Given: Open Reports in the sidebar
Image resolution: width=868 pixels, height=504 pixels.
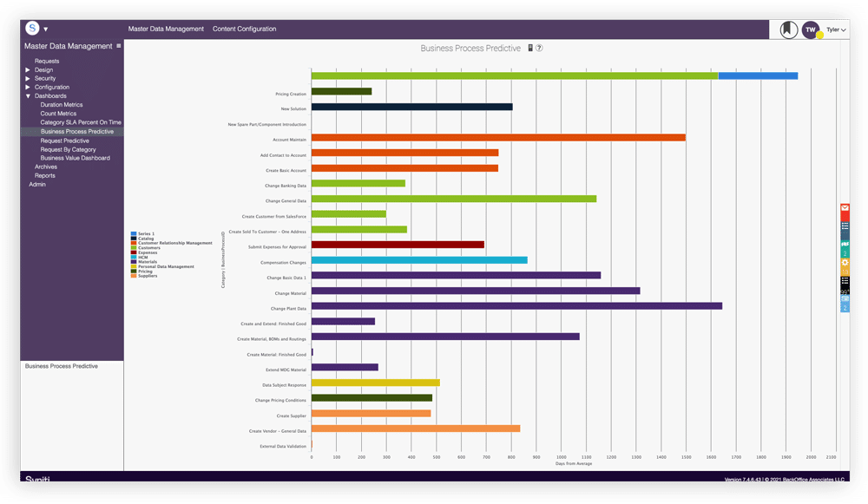Looking at the screenshot, I should [x=45, y=175].
